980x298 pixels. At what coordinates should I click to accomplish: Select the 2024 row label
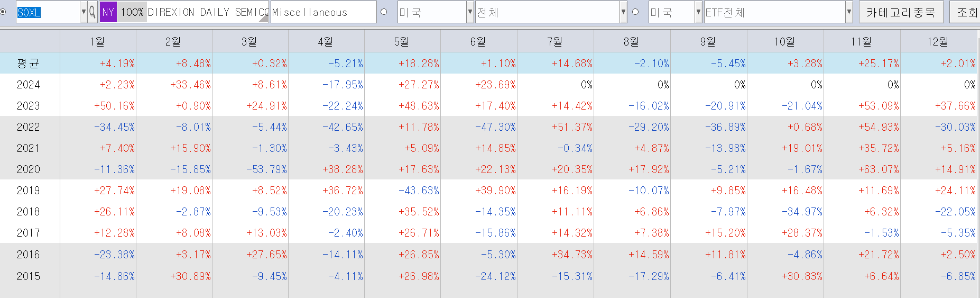pos(29,85)
